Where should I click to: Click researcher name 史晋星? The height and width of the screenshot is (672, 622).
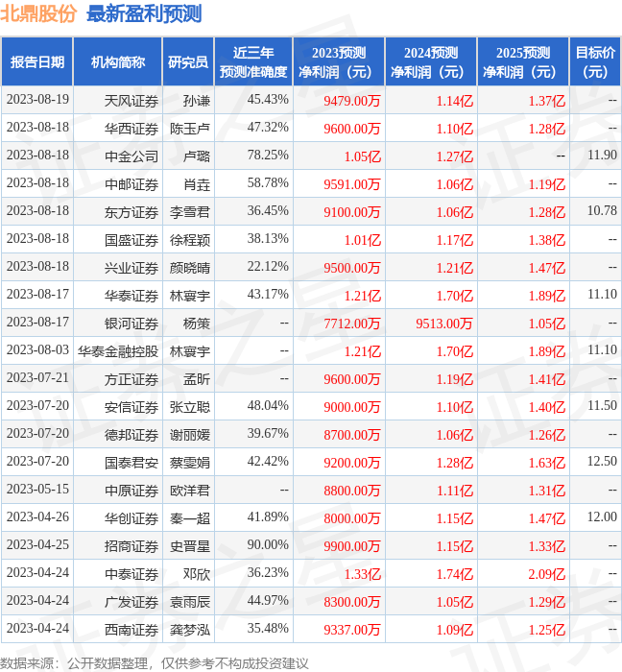click(190, 547)
